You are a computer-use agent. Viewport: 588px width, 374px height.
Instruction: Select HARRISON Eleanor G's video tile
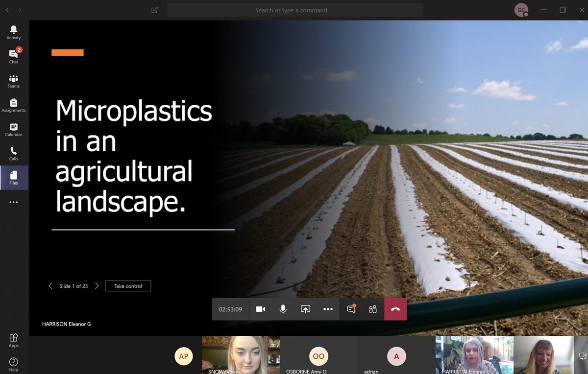coord(474,355)
